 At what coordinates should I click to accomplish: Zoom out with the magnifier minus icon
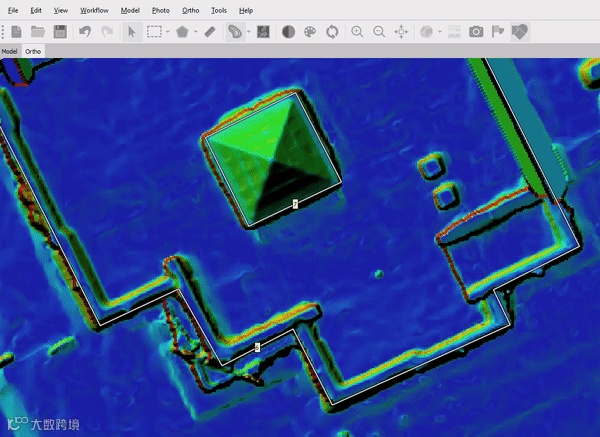point(379,32)
